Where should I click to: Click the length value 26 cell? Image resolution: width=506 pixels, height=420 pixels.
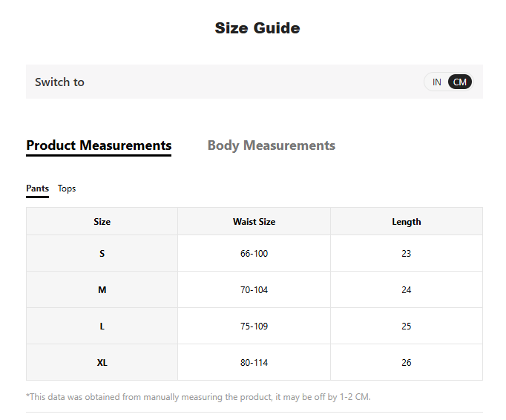click(406, 363)
